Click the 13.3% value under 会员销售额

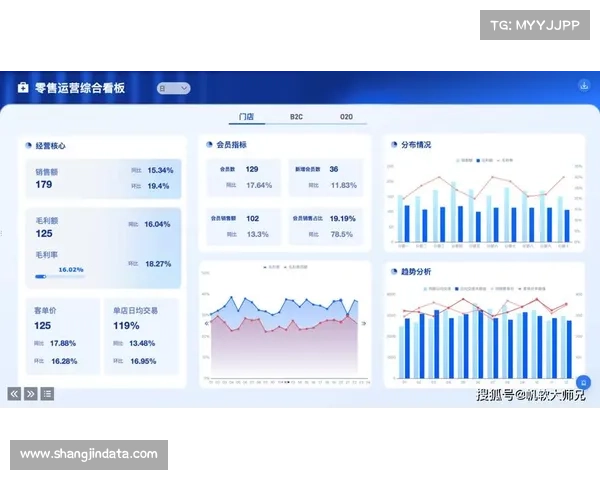[258, 234]
